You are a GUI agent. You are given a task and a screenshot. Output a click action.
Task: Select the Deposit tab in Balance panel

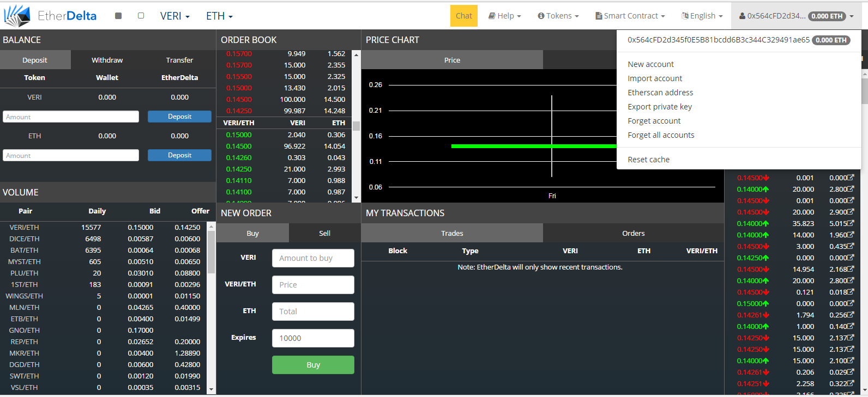click(x=35, y=60)
